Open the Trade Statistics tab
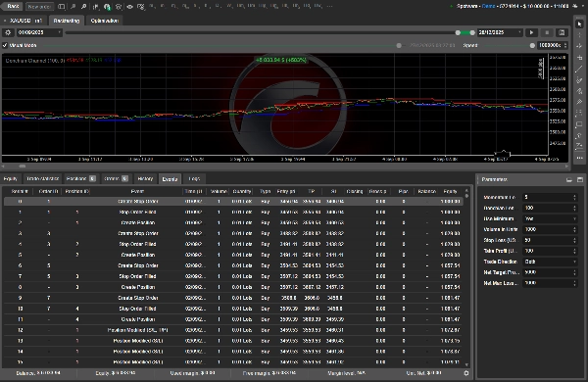Screen dimensions: 588x382 pyautogui.click(x=42, y=179)
